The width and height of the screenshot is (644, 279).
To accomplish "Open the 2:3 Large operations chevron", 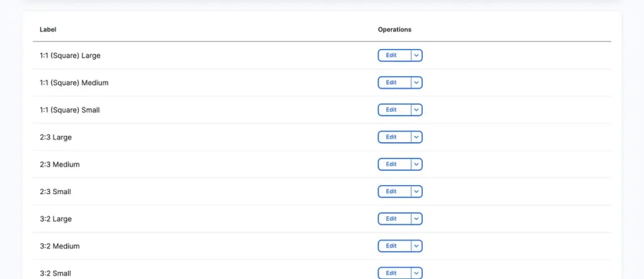I will click(x=416, y=137).
